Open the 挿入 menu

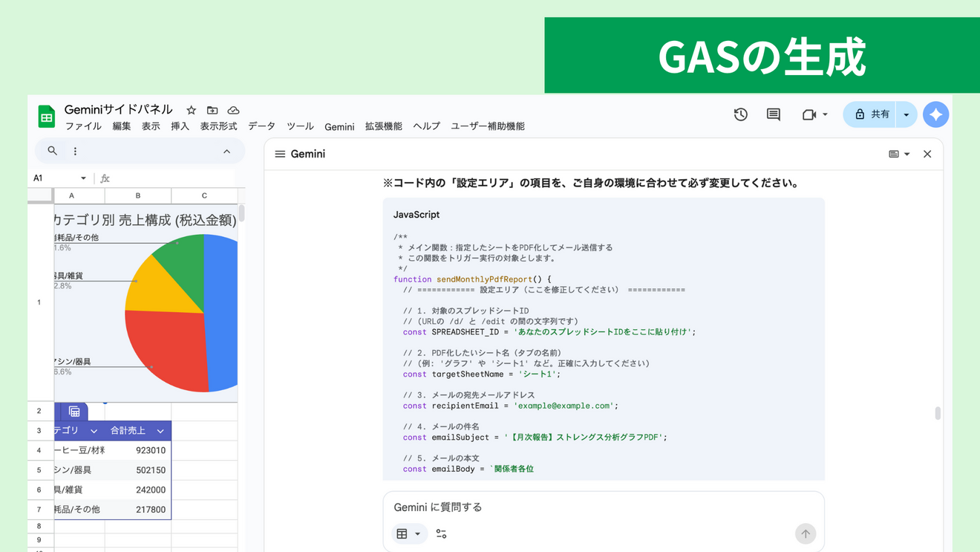pos(180,126)
